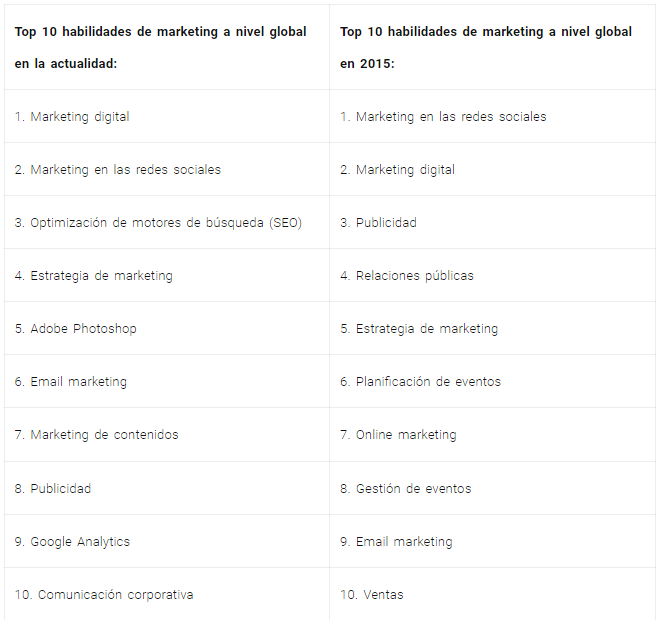
Task: Select the 'Adobe Photoshop' table cell
Action: [167, 328]
